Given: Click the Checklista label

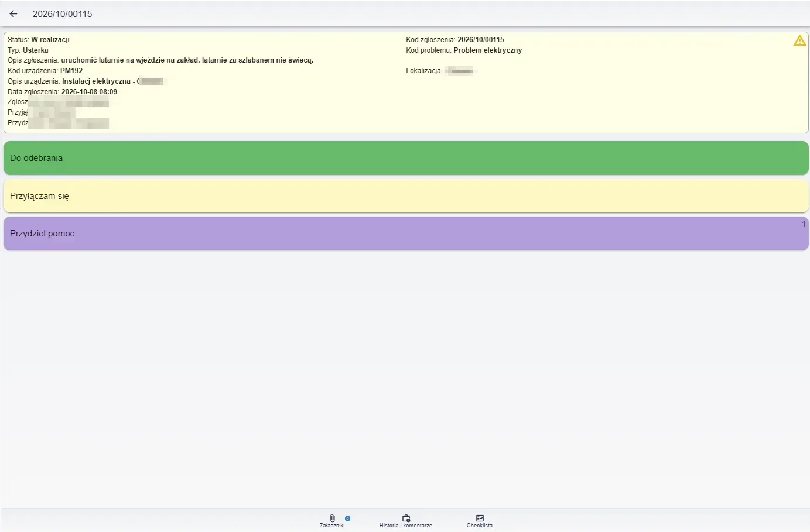Looking at the screenshot, I should click(480, 526).
